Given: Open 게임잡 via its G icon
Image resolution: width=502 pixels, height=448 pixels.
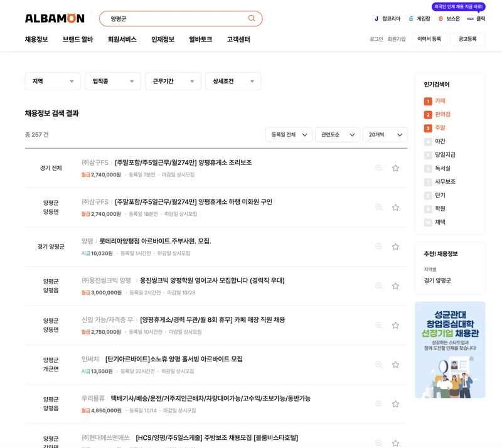Looking at the screenshot, I should point(411,18).
